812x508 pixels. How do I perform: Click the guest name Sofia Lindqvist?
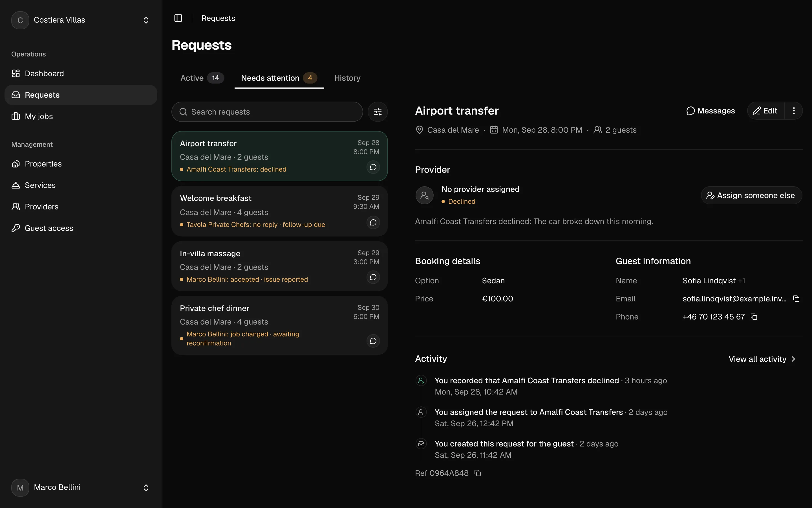709,281
